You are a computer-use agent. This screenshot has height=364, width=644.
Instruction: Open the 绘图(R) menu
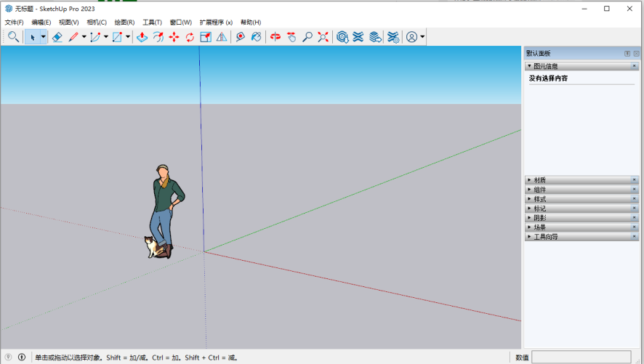124,23
